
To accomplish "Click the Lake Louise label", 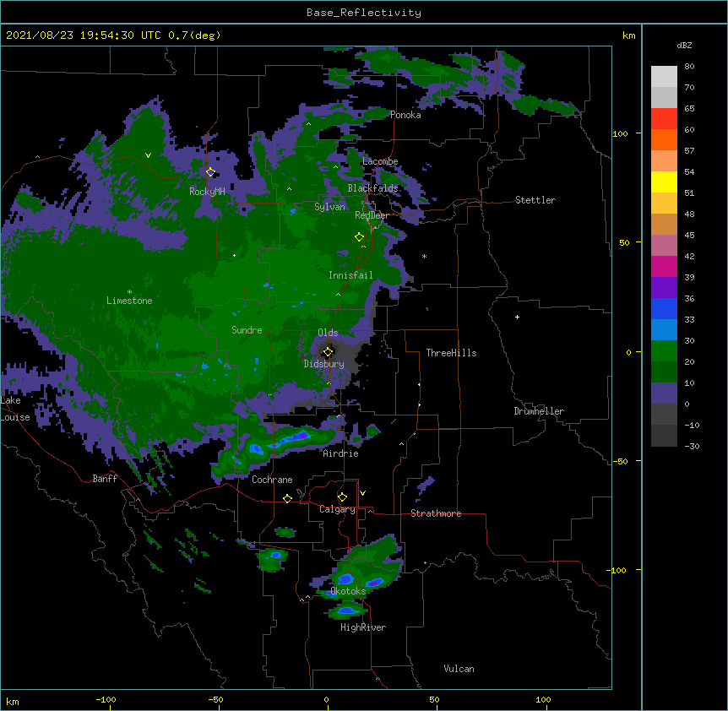I will pos(15,409).
